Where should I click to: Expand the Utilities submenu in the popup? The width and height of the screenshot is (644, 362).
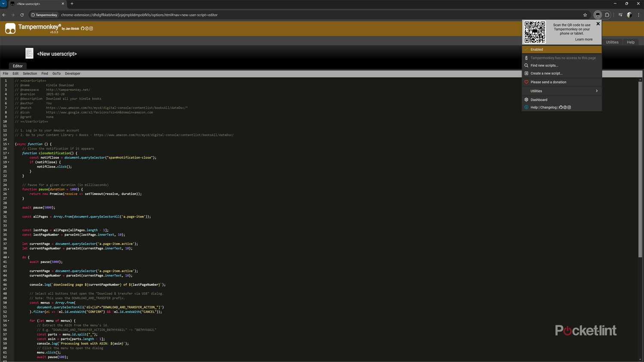pyautogui.click(x=562, y=91)
